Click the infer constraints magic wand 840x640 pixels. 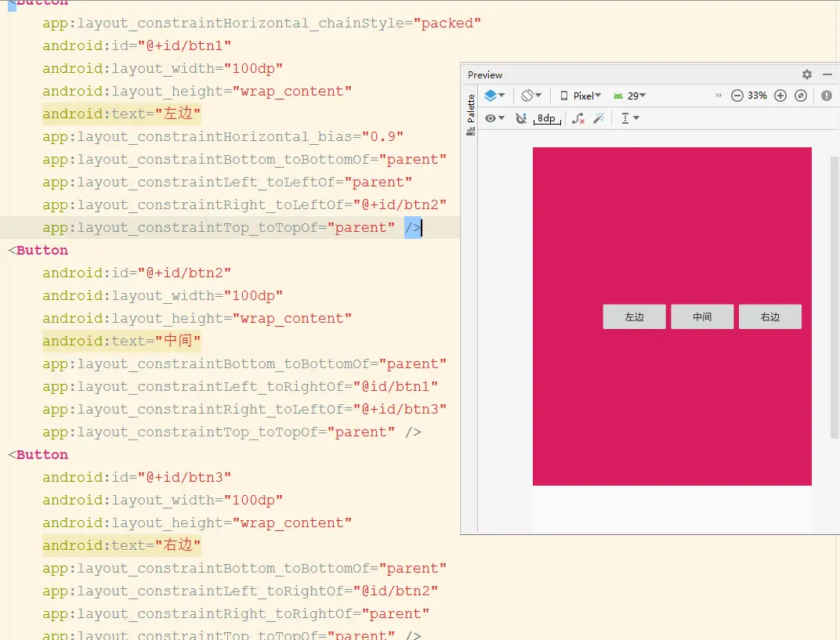point(599,118)
